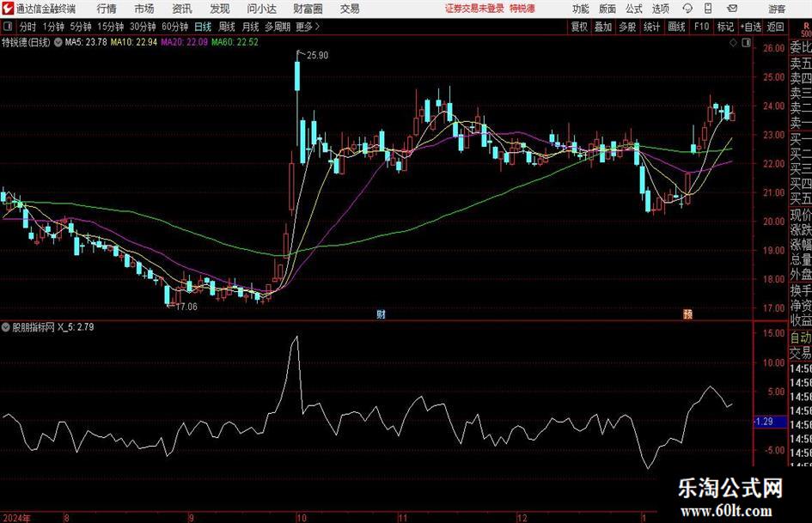This screenshot has width=812, height=523.
Task: Open the 选项 menu
Action: click(661, 9)
